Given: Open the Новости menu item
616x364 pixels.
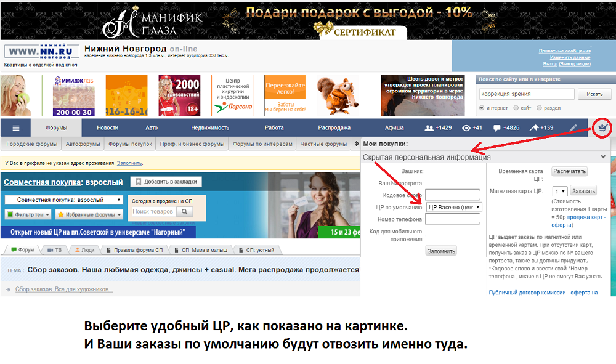Looking at the screenshot, I should tap(107, 127).
